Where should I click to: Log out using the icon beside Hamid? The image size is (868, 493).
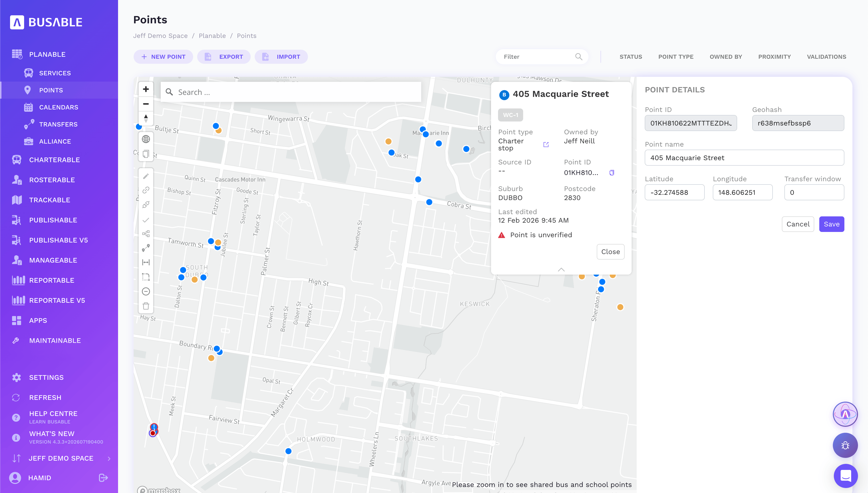point(103,478)
